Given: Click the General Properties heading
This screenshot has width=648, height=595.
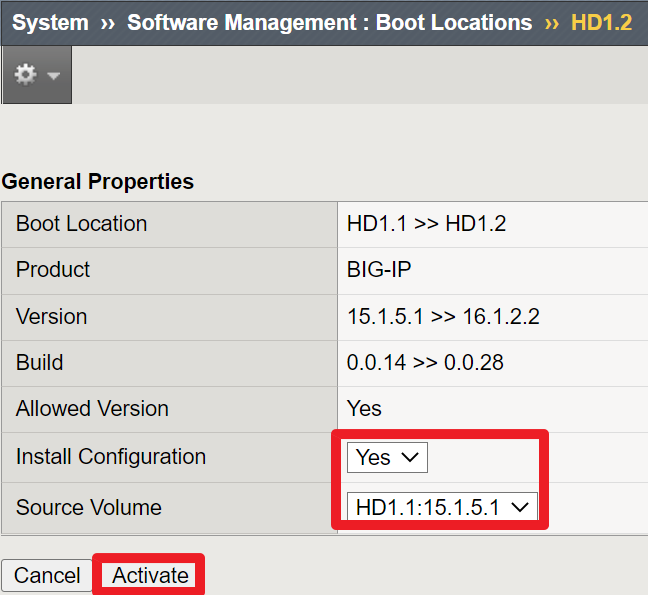Looking at the screenshot, I should pos(98,181).
